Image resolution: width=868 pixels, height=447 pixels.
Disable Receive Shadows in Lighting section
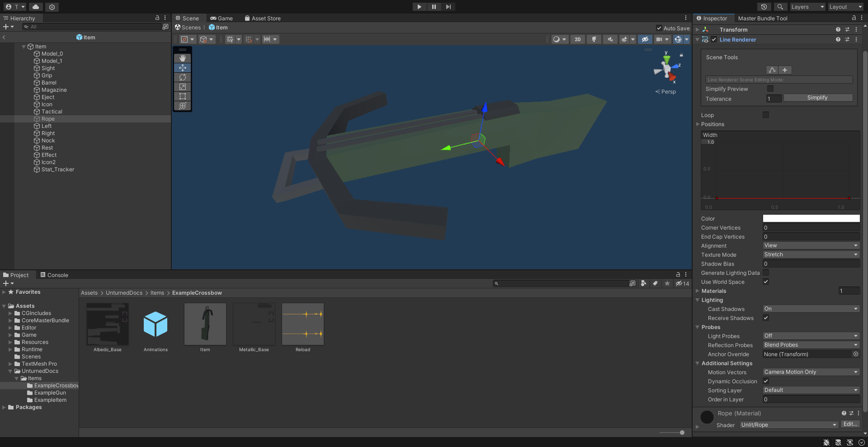[x=766, y=318]
